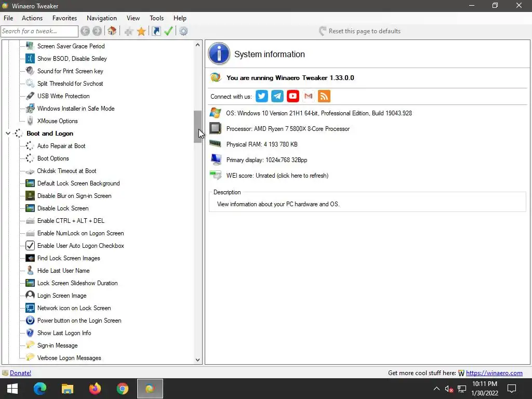
Task: Click the Forward navigation arrow in toolbar
Action: (x=97, y=31)
